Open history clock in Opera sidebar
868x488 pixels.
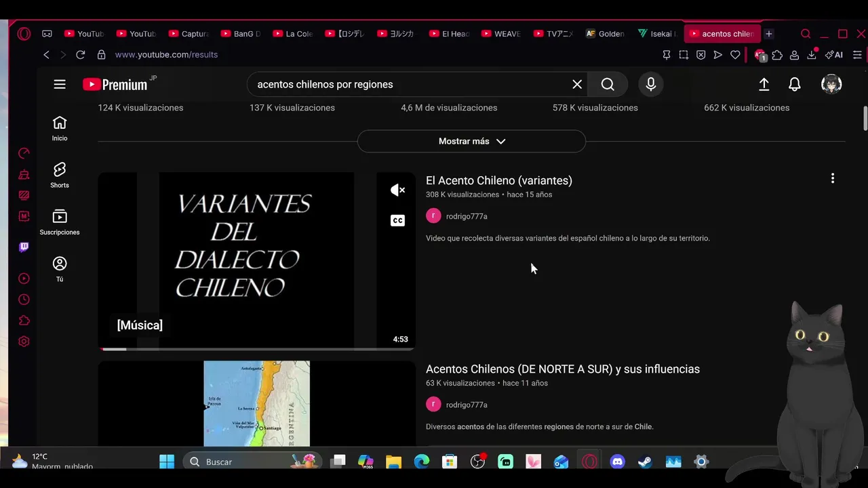point(24,300)
